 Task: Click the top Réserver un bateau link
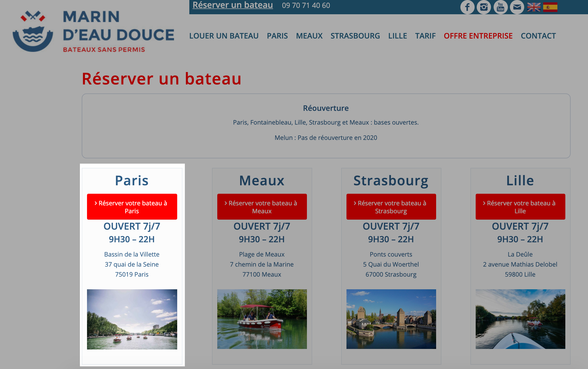(233, 5)
